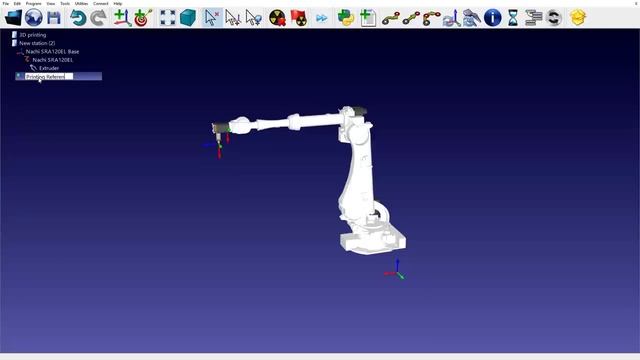Click the gray circular arrows icon
This screenshot has width=640, height=360.
[x=553, y=18]
